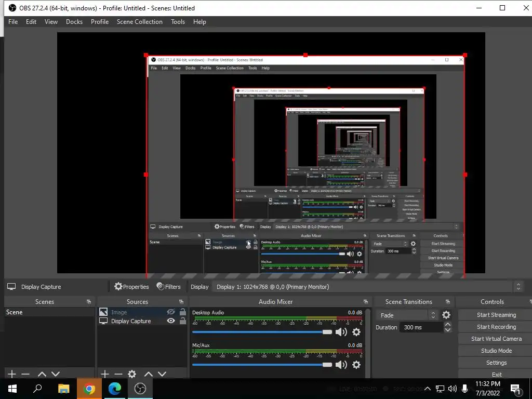Select Scene in the Scenes list
The image size is (532, 399).
(49, 312)
